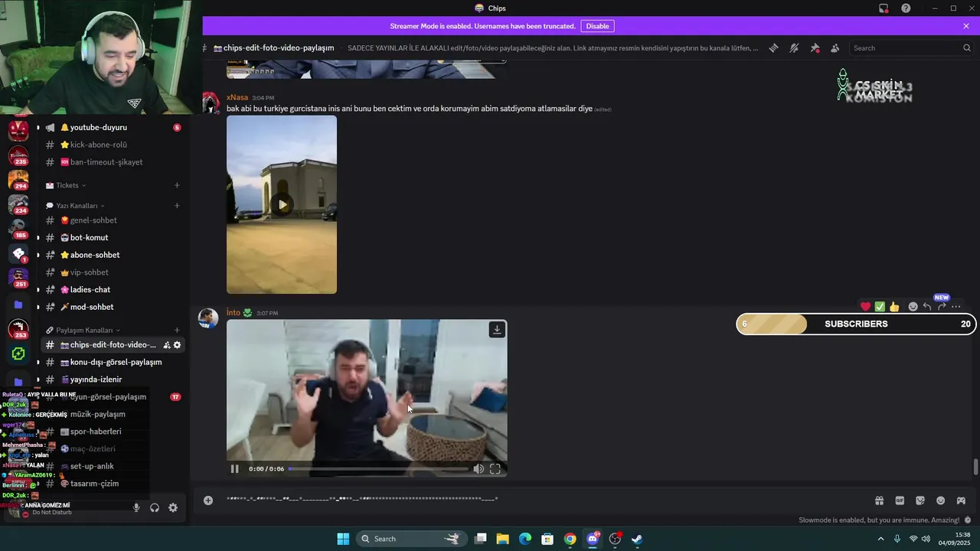Mute the İnto video volume icon
Viewport: 980px width, 551px height.
click(479, 469)
